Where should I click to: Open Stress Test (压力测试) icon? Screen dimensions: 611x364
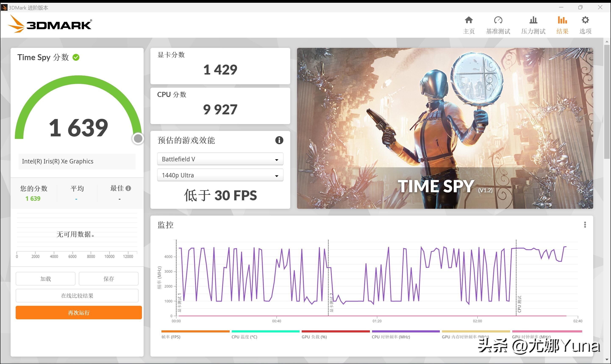tap(533, 20)
